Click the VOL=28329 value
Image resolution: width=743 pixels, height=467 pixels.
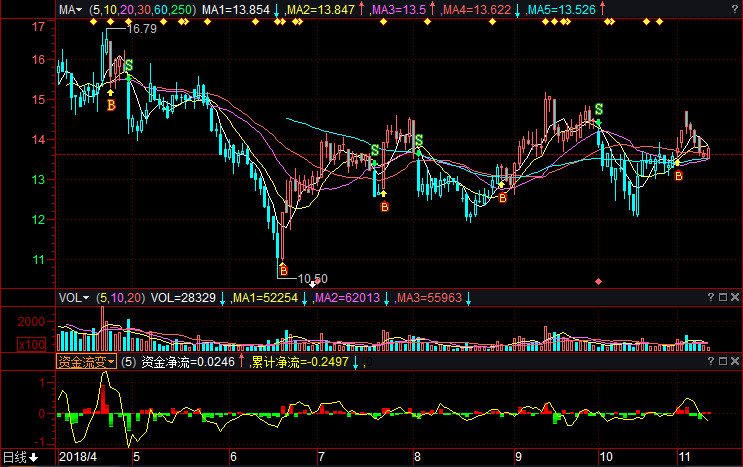click(x=183, y=298)
